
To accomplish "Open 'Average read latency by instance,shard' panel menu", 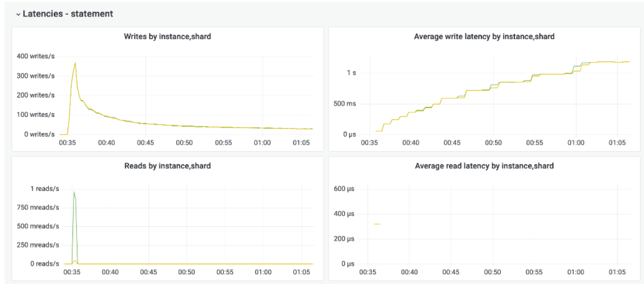I will click(x=484, y=166).
